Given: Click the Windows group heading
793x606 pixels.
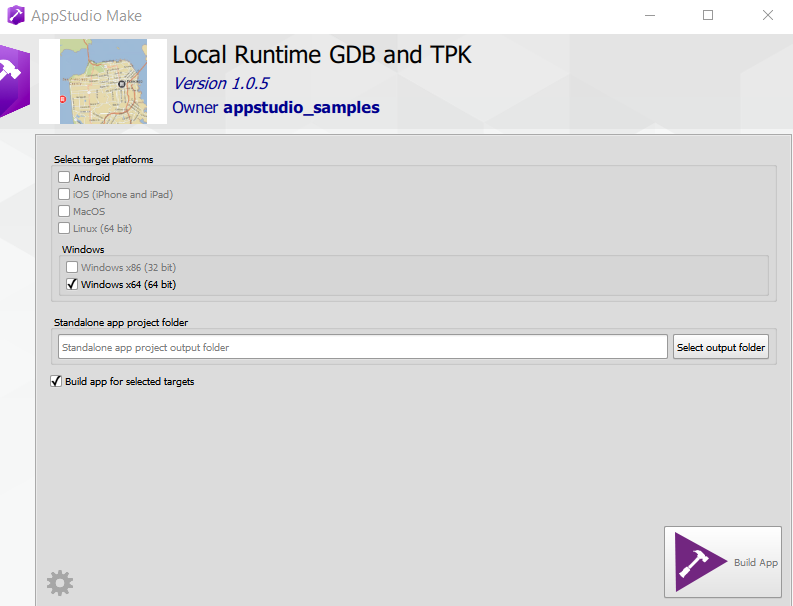Looking at the screenshot, I should (83, 249).
